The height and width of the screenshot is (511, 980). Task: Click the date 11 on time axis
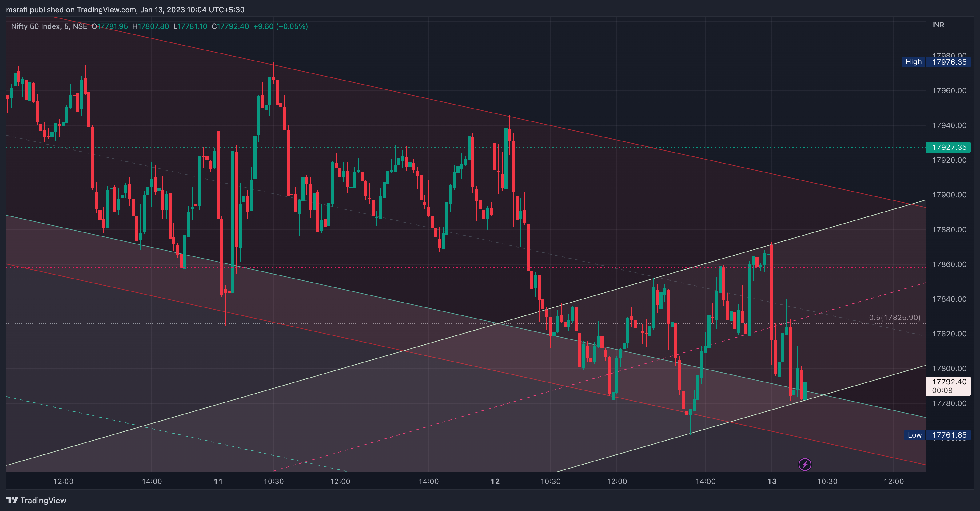218,481
